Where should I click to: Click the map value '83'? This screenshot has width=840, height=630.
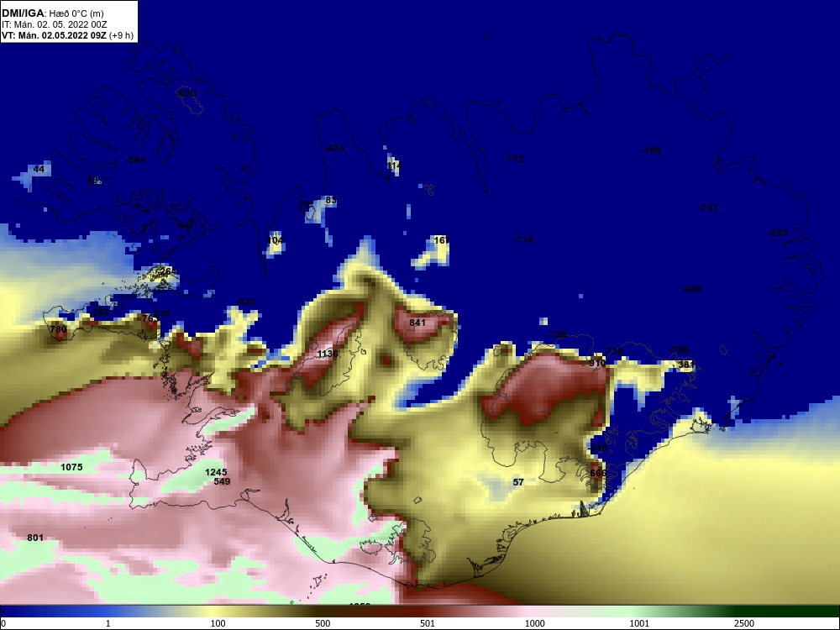click(330, 201)
